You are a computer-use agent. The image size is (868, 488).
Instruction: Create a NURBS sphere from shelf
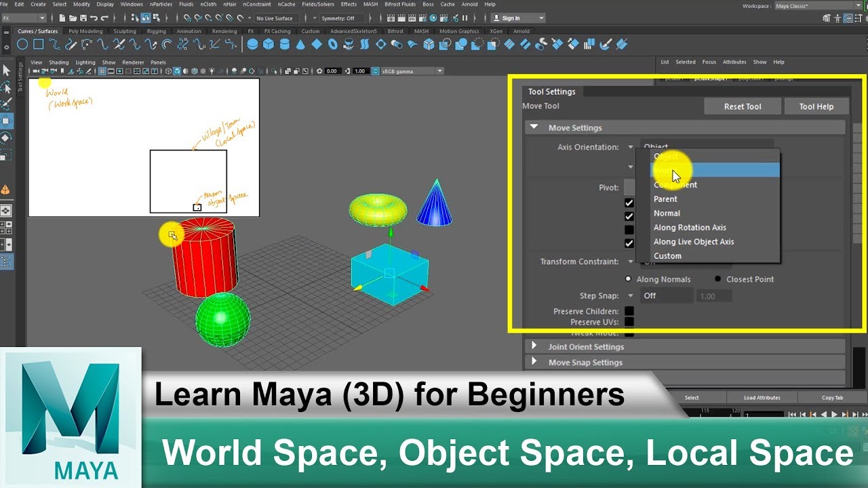252,45
